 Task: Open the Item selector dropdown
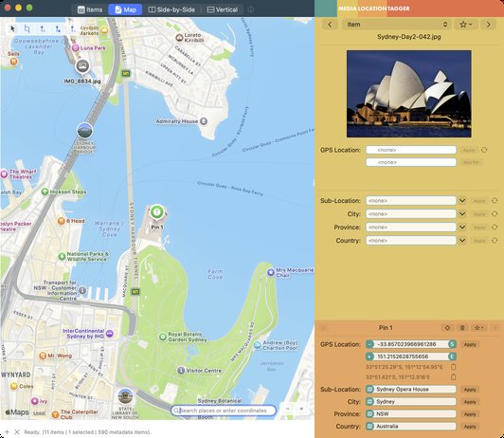click(396, 25)
